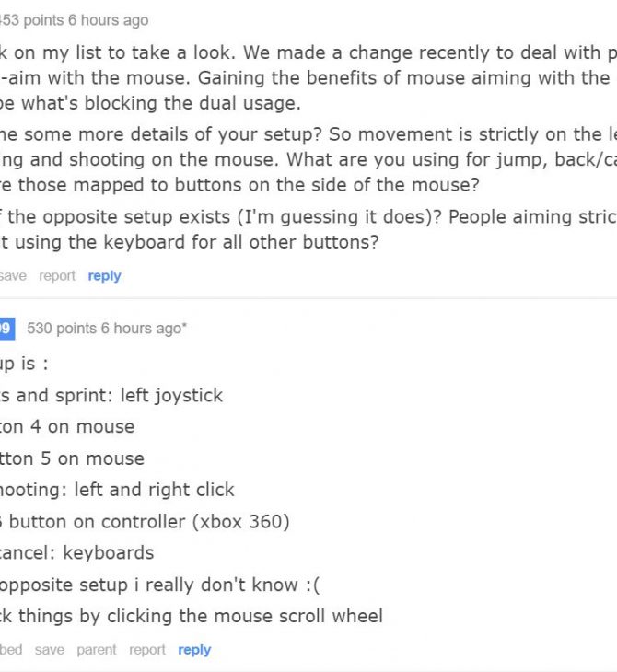Save the 530 points comment
The width and height of the screenshot is (617, 672).
click(x=50, y=650)
